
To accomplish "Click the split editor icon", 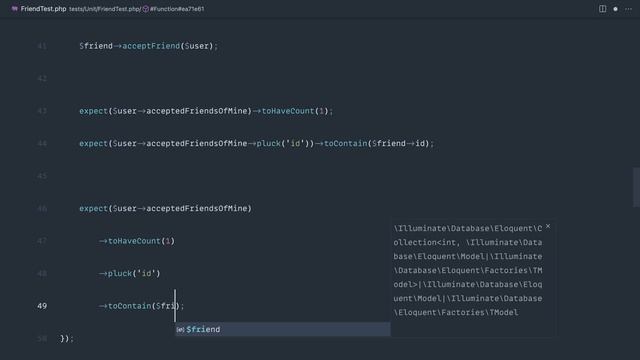I will (x=602, y=9).
